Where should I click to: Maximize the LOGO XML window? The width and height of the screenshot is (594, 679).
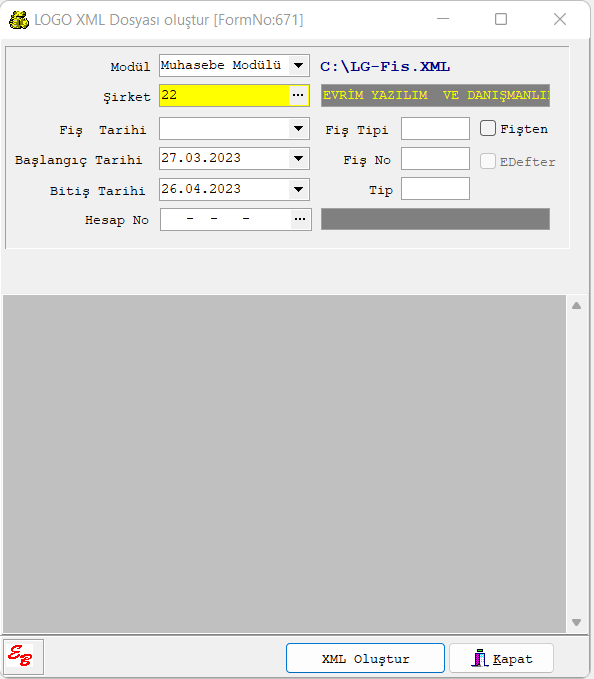point(501,19)
